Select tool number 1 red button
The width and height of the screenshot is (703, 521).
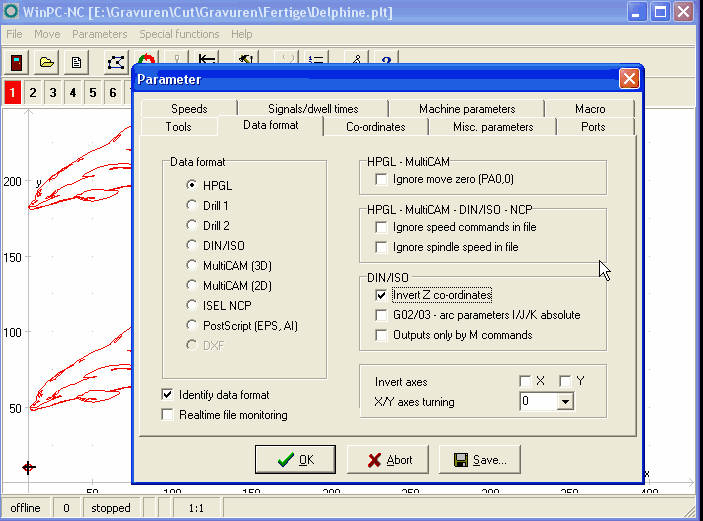tap(12, 93)
